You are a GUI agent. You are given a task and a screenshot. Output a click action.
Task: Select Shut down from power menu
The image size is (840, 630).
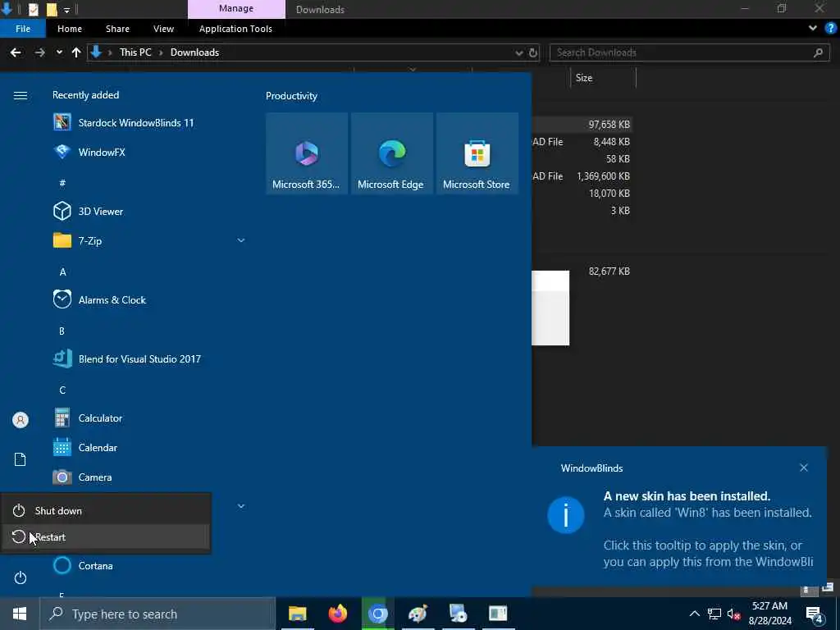(x=106, y=510)
